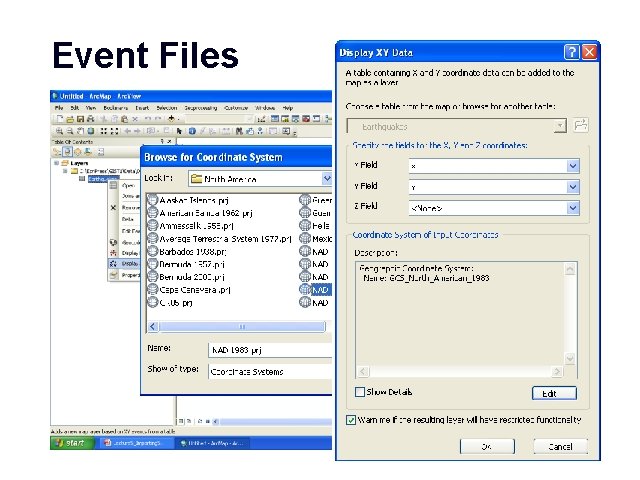Select the Pan hand tool

coord(80,131)
